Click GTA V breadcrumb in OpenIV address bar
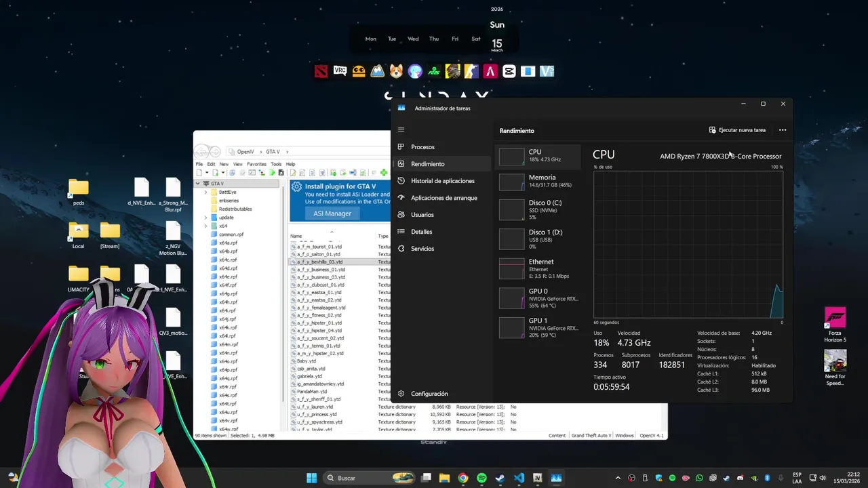The width and height of the screenshot is (868, 488). point(273,152)
